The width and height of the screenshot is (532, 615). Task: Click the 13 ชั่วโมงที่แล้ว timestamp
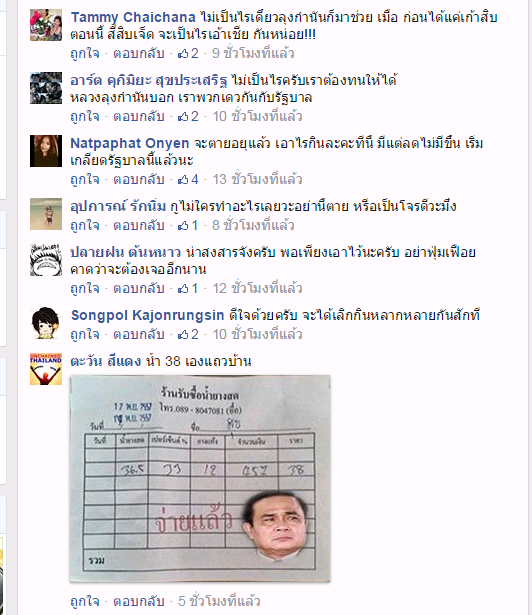pos(257,180)
